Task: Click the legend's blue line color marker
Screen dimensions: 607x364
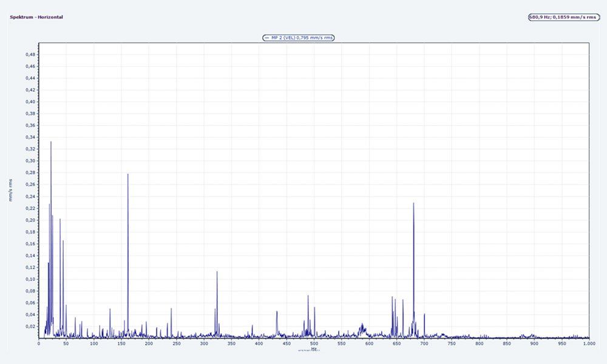Action: pos(266,38)
